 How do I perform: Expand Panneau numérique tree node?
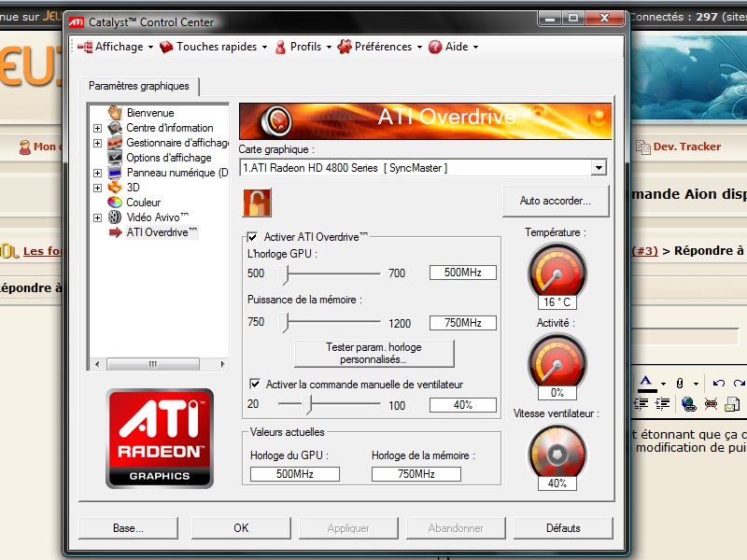[98, 173]
